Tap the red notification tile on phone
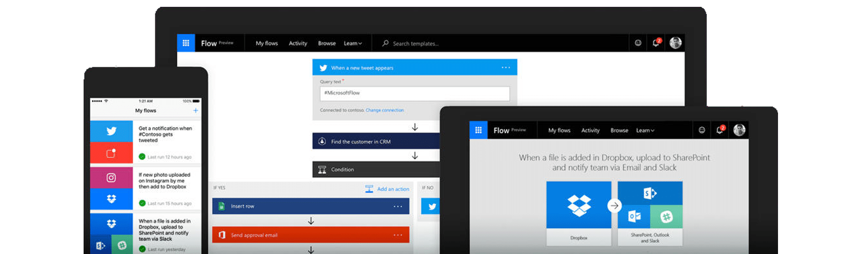868x254 pixels. point(111,152)
